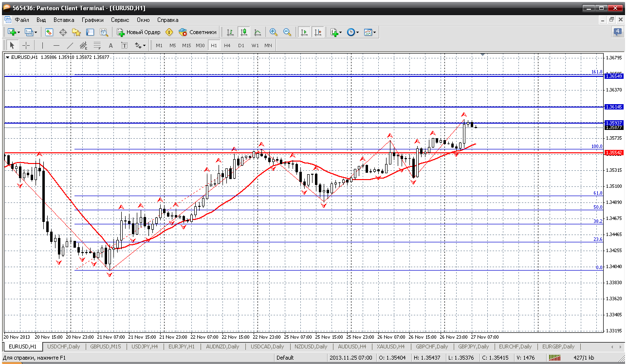Open the new chart dropdown arrow

18,32
